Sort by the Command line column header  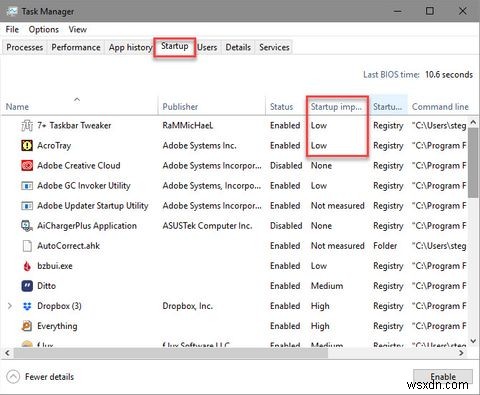coord(440,107)
